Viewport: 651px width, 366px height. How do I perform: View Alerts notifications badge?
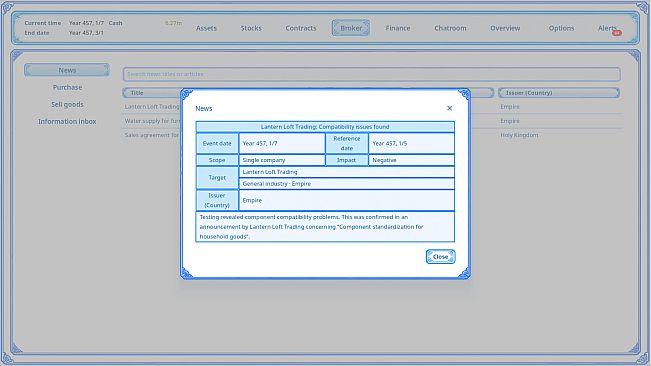pyautogui.click(x=617, y=33)
